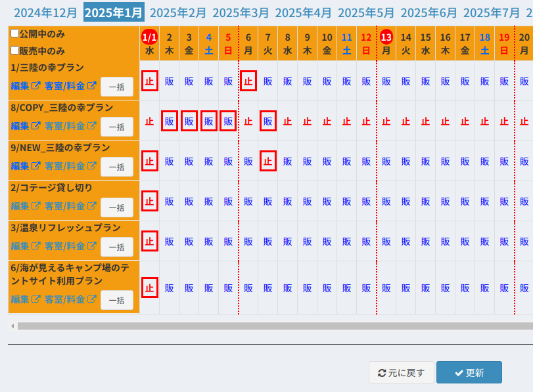This screenshot has width=533, height=392.
Task: Switch to the 2025年4月 tab
Action: coord(303,13)
